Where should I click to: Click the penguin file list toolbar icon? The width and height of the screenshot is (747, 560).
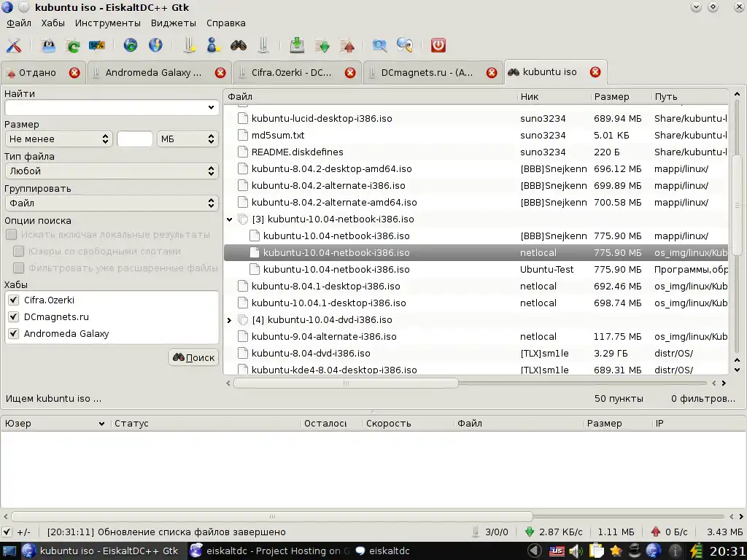point(48,45)
